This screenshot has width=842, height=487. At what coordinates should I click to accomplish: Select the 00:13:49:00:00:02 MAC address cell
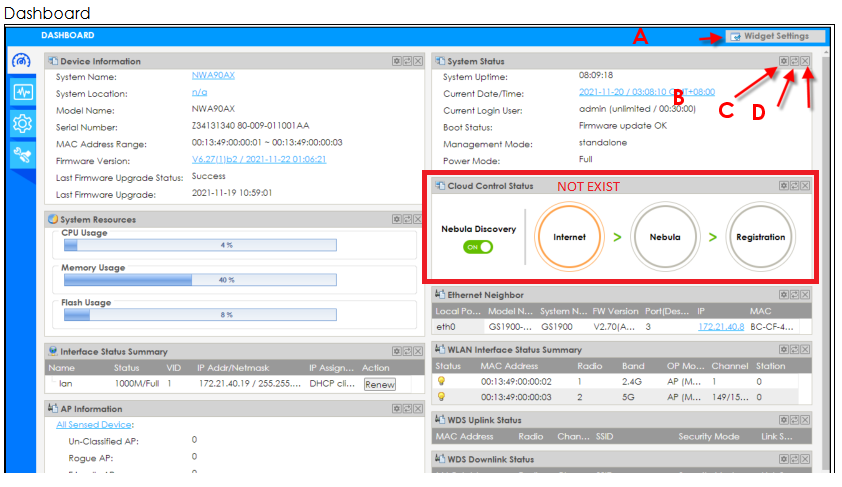[x=516, y=382]
